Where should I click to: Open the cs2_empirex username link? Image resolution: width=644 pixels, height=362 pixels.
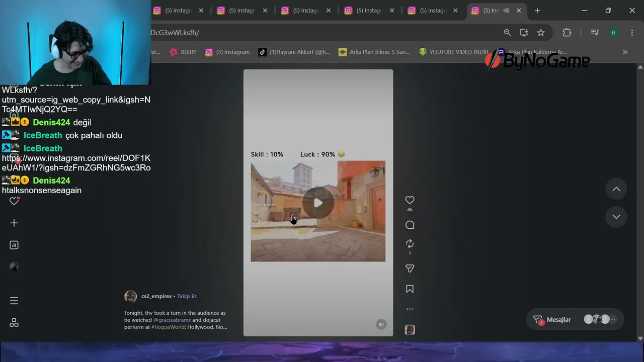click(156, 296)
